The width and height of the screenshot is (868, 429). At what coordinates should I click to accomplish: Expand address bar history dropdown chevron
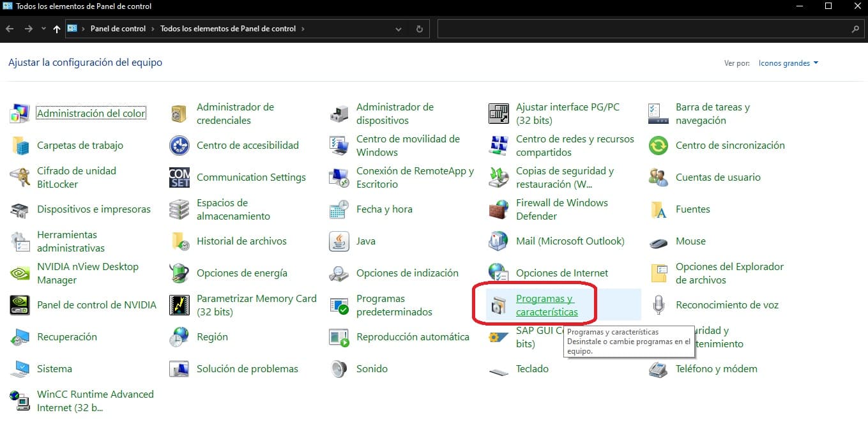399,29
